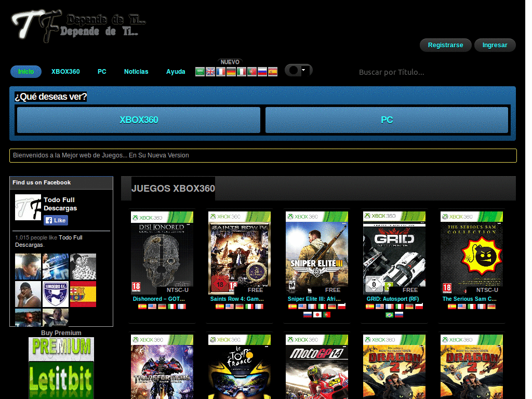Viewport: 532px width, 399px height.
Task: Click the Poland flag under GRID Autosport
Action: pos(419,307)
